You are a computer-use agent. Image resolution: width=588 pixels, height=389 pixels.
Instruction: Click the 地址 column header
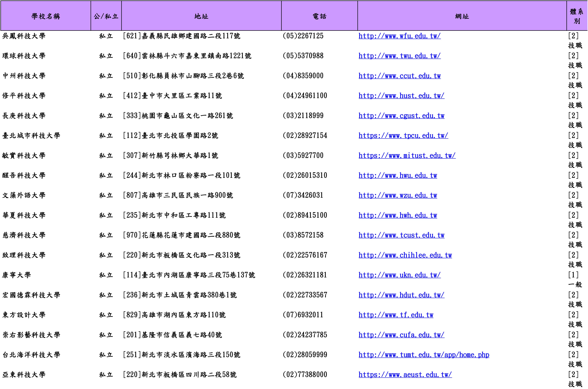click(201, 16)
